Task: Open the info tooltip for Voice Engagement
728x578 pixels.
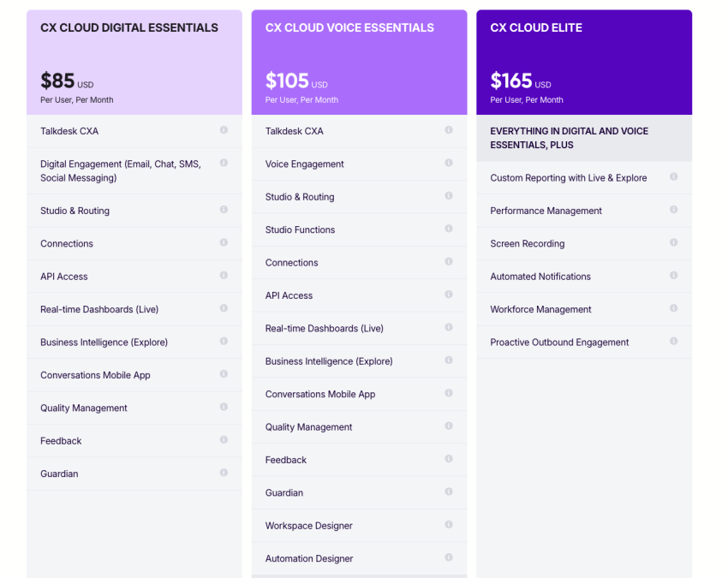Action: tap(449, 164)
